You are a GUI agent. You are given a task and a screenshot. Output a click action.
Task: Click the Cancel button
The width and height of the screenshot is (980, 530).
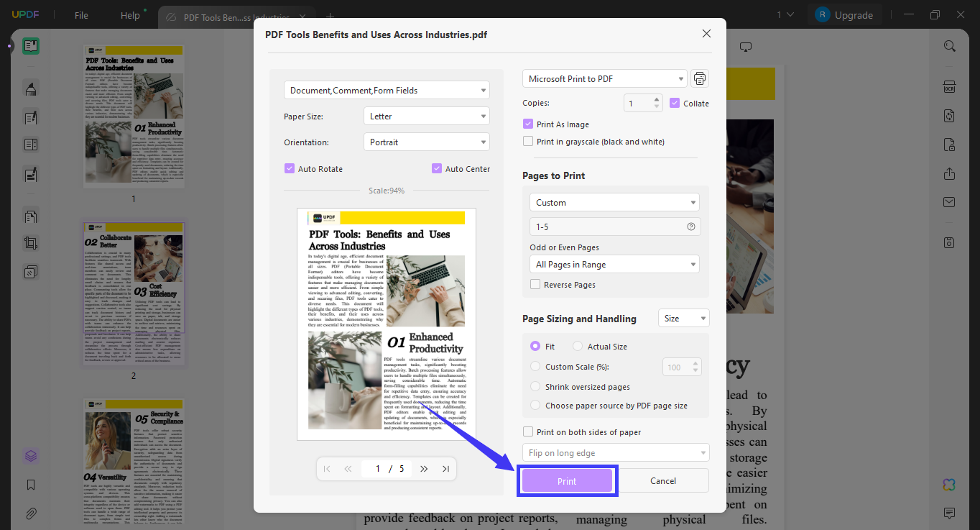coord(662,480)
